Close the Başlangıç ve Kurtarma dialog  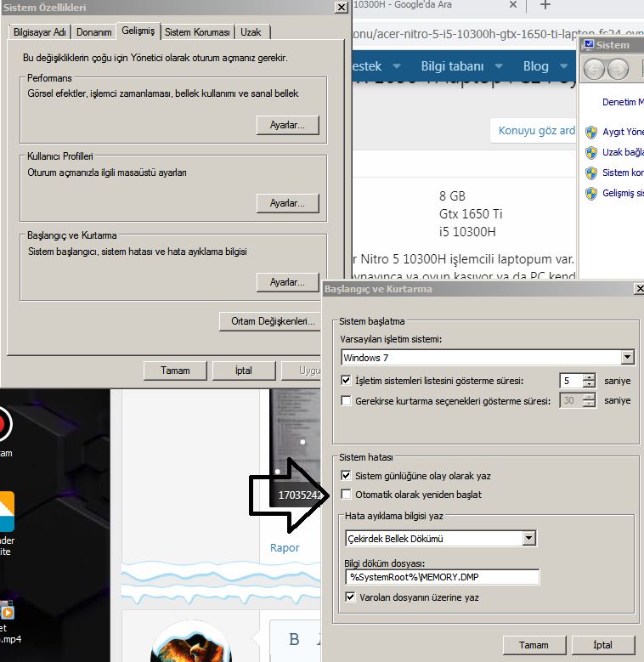(x=639, y=288)
